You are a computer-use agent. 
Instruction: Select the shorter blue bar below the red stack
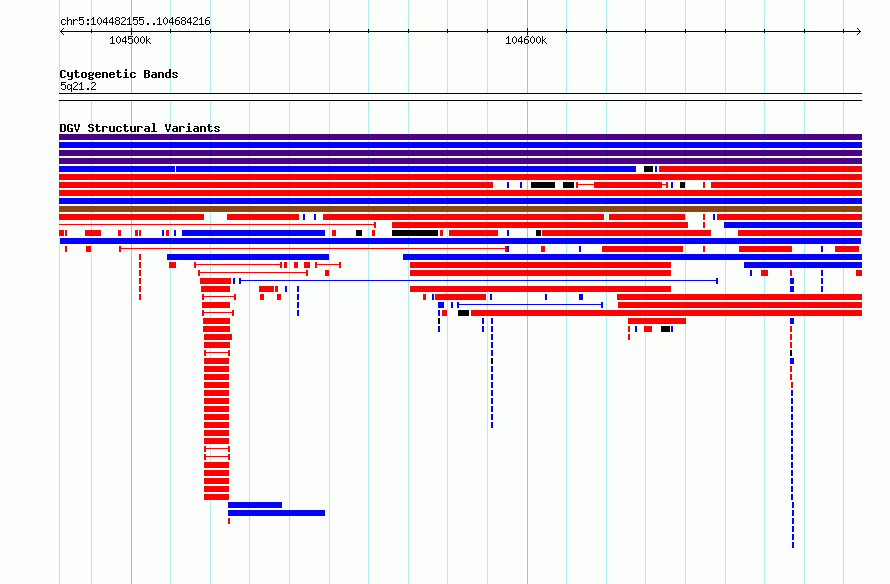click(255, 505)
